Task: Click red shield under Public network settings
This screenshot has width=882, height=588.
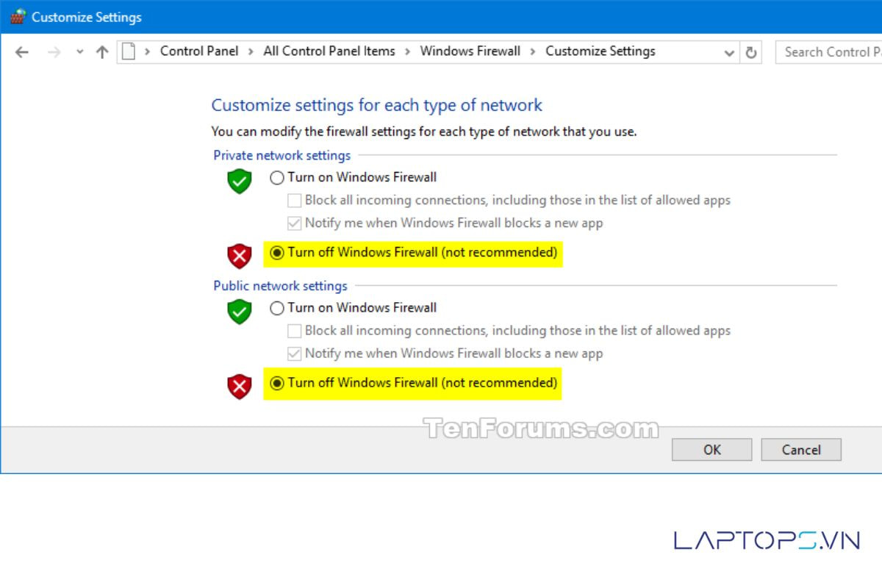Action: click(x=239, y=386)
